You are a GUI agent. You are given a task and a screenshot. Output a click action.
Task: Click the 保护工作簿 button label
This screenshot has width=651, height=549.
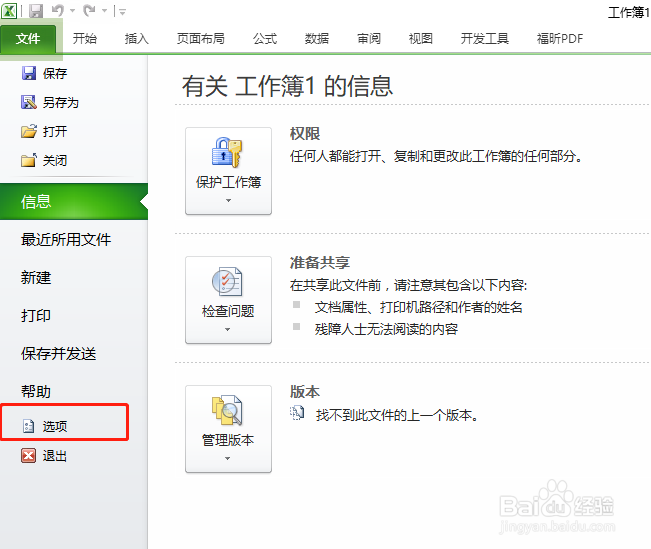tap(228, 182)
